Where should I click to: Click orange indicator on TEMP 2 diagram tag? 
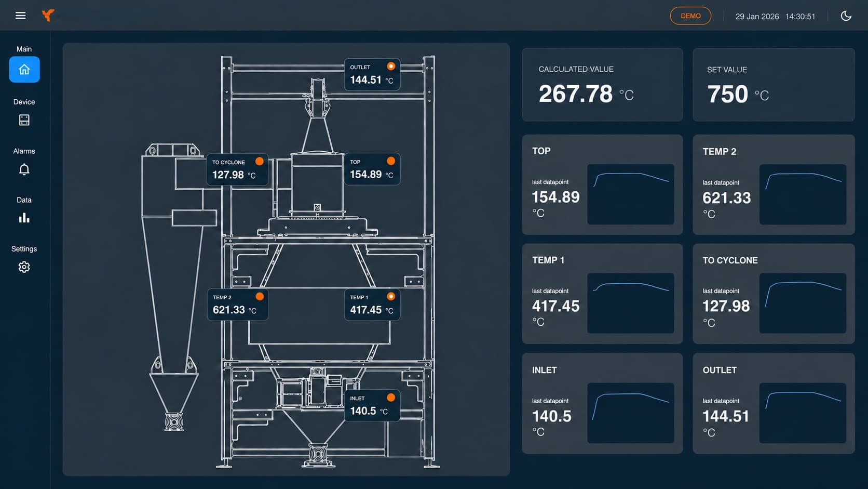260,297
